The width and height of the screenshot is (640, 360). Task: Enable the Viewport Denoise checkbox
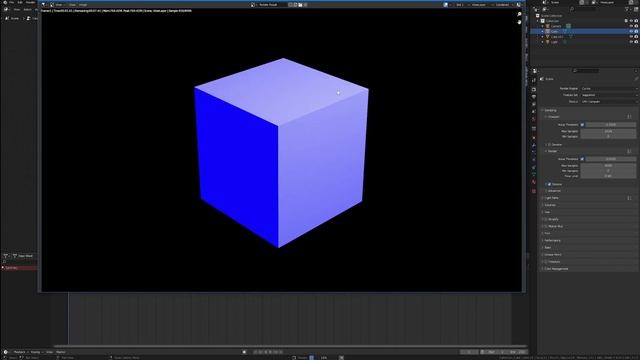coord(549,145)
